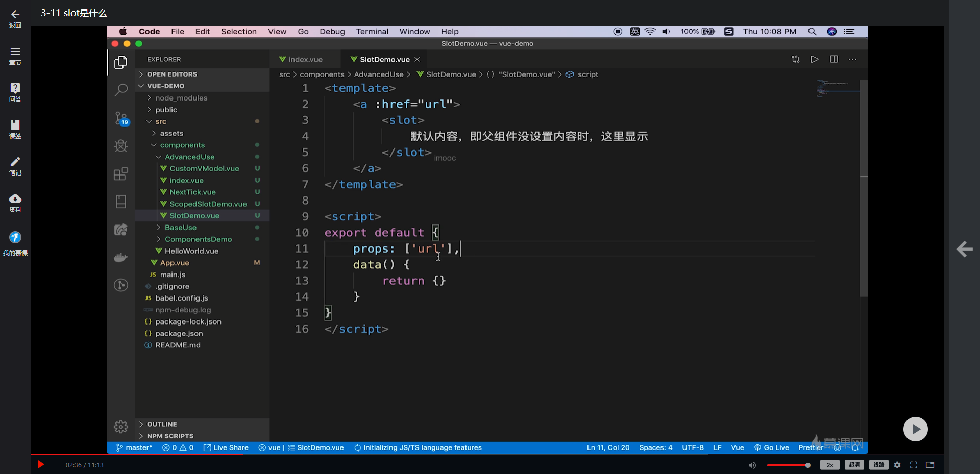Open VS Code Search icon in activity bar
The image size is (980, 474).
(121, 90)
